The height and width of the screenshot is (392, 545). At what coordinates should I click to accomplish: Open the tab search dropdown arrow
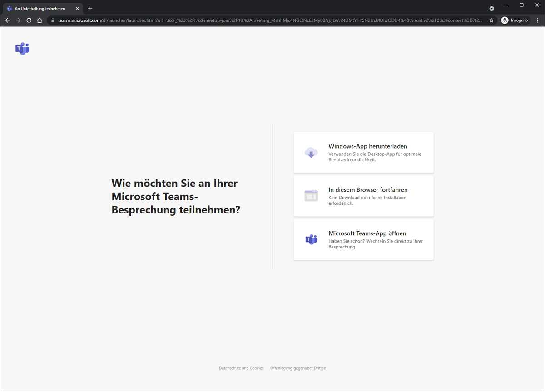pyautogui.click(x=492, y=9)
